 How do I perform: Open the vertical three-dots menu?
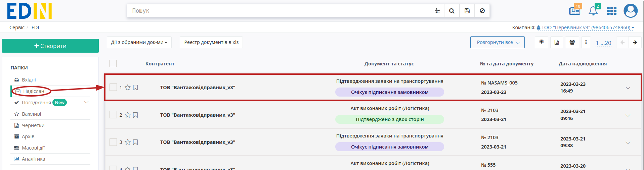click(586, 42)
